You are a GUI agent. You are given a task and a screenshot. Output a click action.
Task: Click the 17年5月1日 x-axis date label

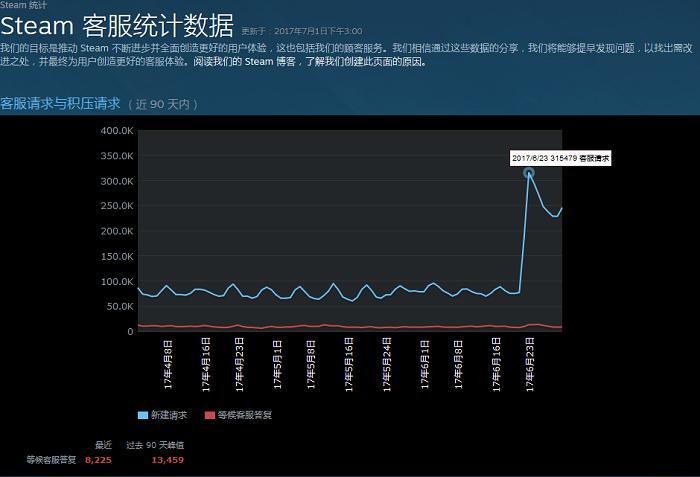coord(277,364)
